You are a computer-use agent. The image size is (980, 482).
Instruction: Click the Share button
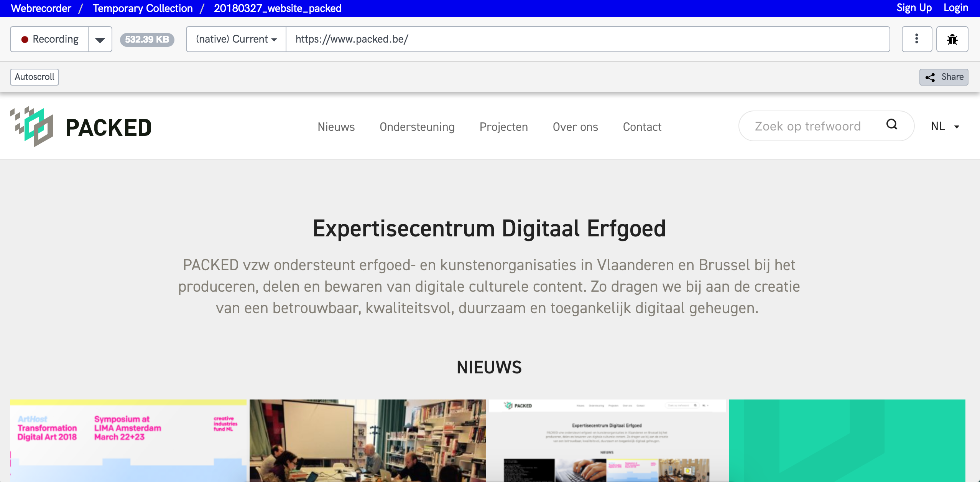(x=944, y=77)
